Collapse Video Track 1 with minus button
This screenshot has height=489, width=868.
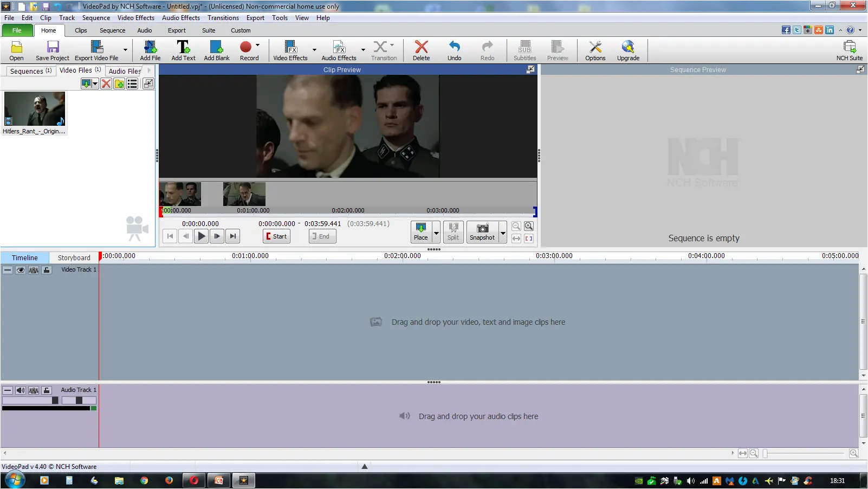coord(8,269)
